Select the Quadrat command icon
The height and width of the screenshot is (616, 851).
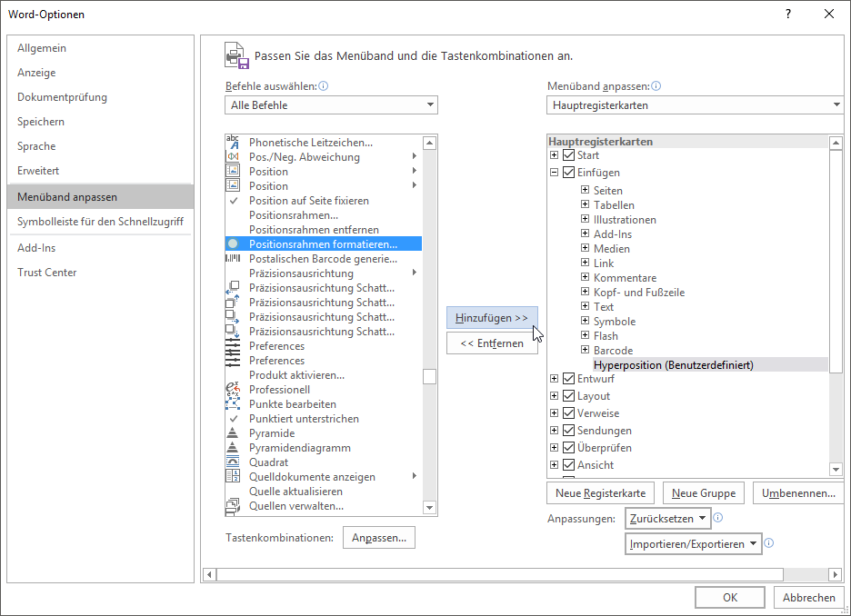point(232,462)
